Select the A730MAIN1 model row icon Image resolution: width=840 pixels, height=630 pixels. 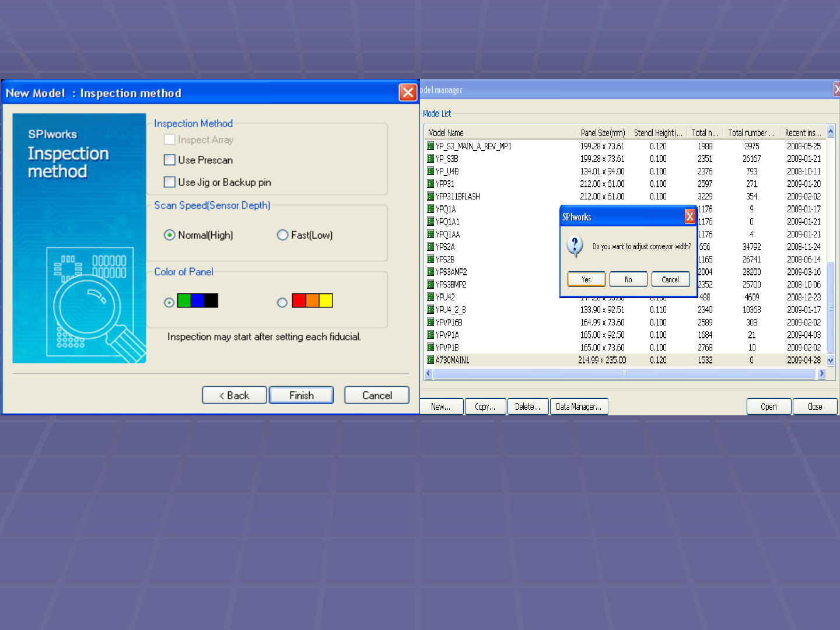[430, 360]
